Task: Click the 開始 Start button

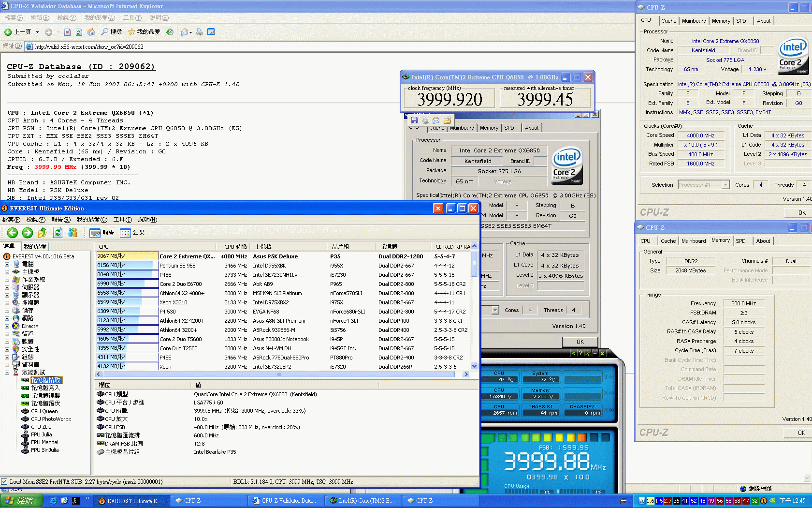Action: (22, 501)
